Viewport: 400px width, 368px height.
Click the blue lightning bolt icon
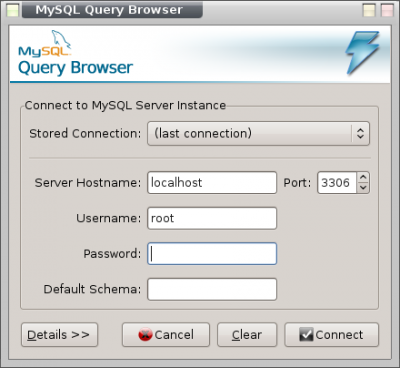(x=362, y=52)
